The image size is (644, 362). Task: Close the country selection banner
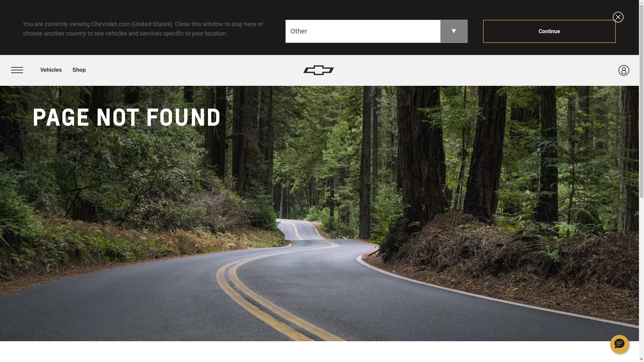click(618, 17)
